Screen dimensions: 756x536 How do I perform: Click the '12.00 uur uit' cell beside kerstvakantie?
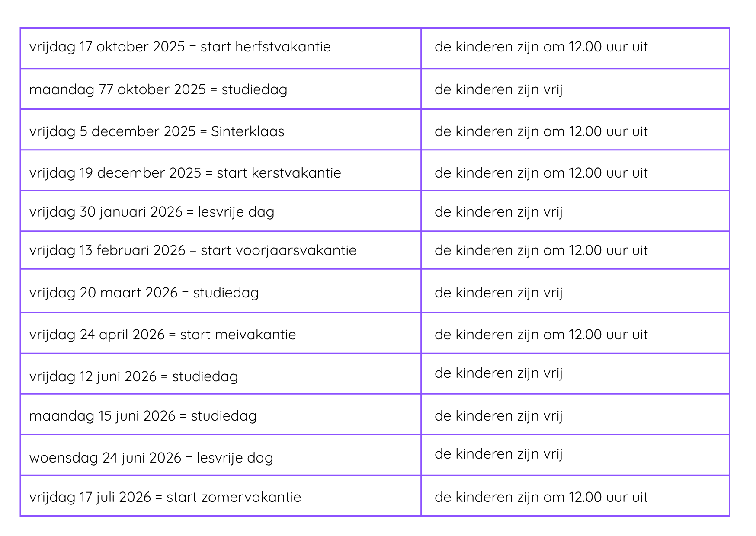click(x=541, y=173)
